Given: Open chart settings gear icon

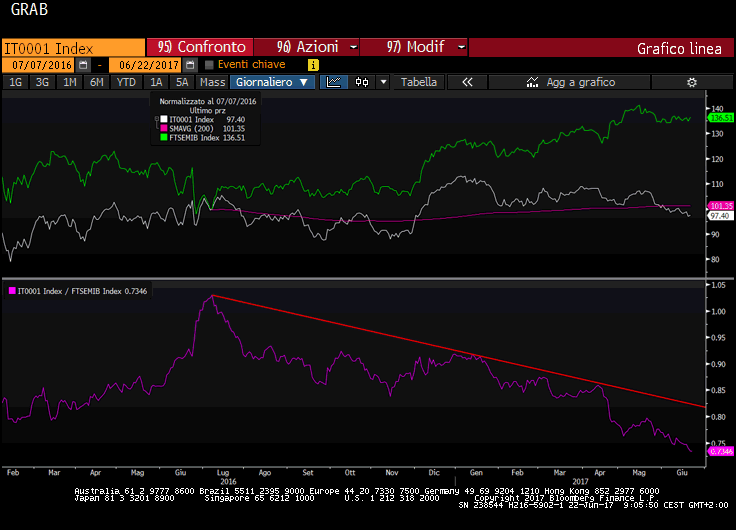Looking at the screenshot, I should click(x=692, y=82).
